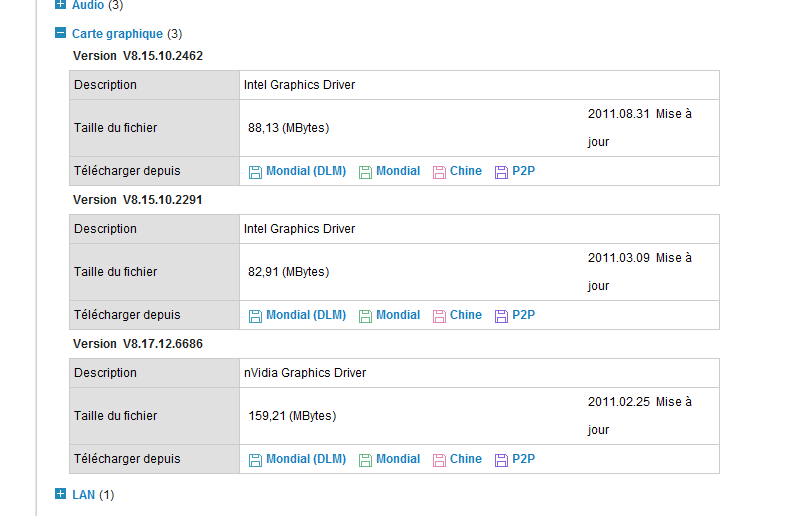Screen dimensions: 798x516
Task: Open the LAN category label
Action: [x=83, y=495]
